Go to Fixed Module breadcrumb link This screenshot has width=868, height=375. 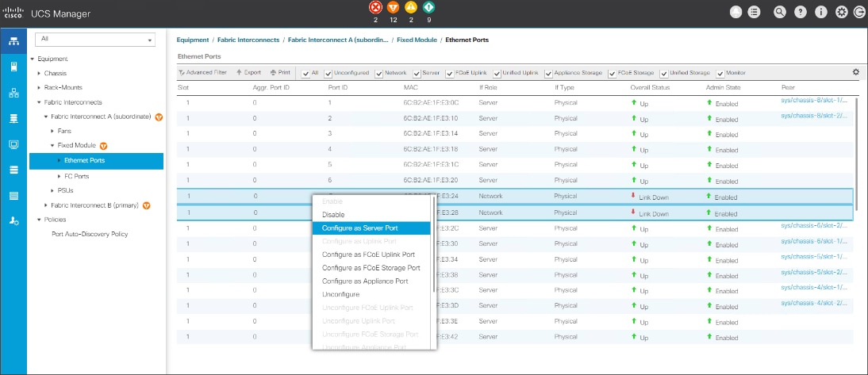point(418,40)
